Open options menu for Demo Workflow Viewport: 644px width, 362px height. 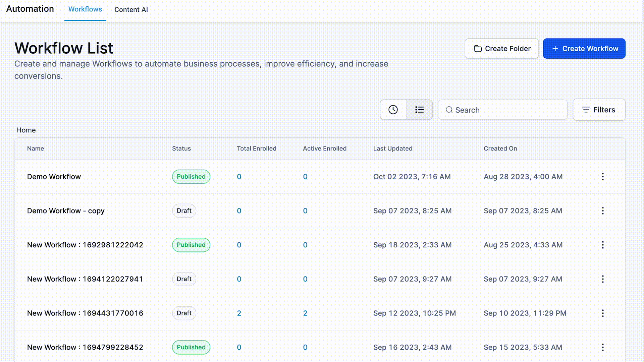pyautogui.click(x=603, y=177)
